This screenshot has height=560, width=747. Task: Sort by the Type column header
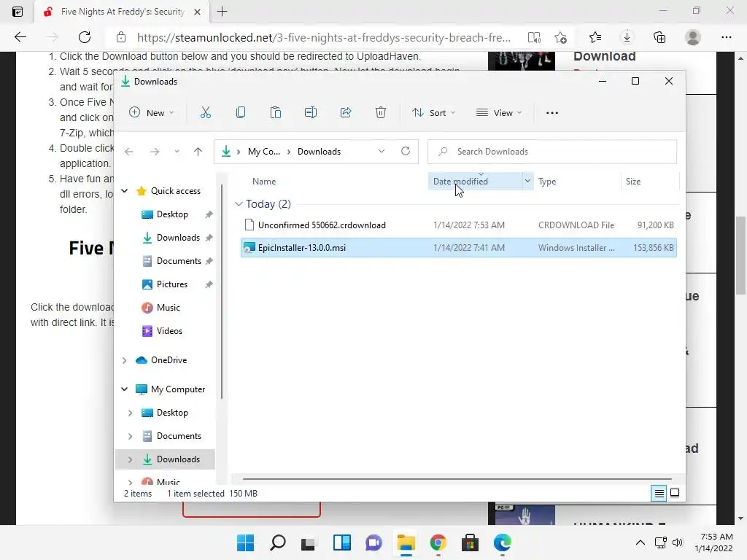547,182
